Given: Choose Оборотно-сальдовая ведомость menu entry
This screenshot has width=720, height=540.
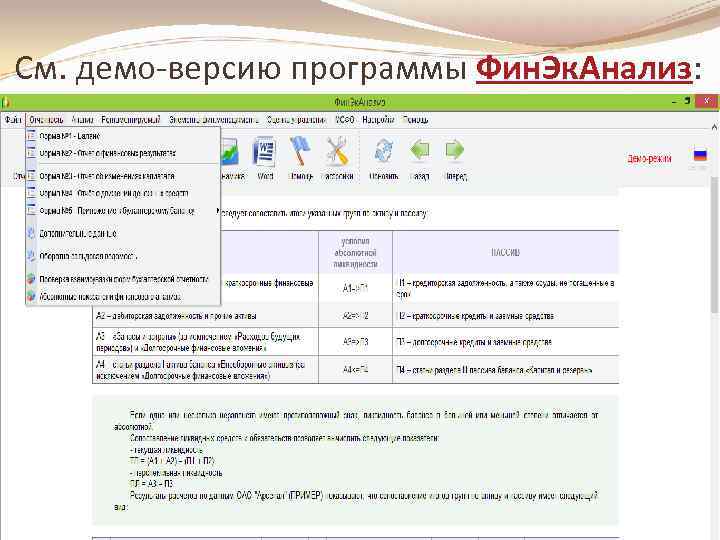Looking at the screenshot, I should pos(123,256).
